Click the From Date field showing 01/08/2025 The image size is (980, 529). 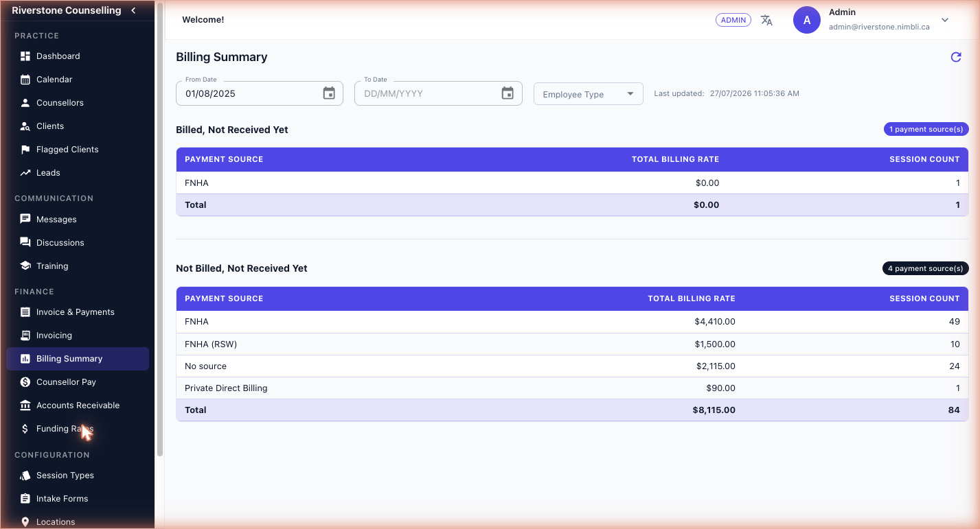click(260, 93)
